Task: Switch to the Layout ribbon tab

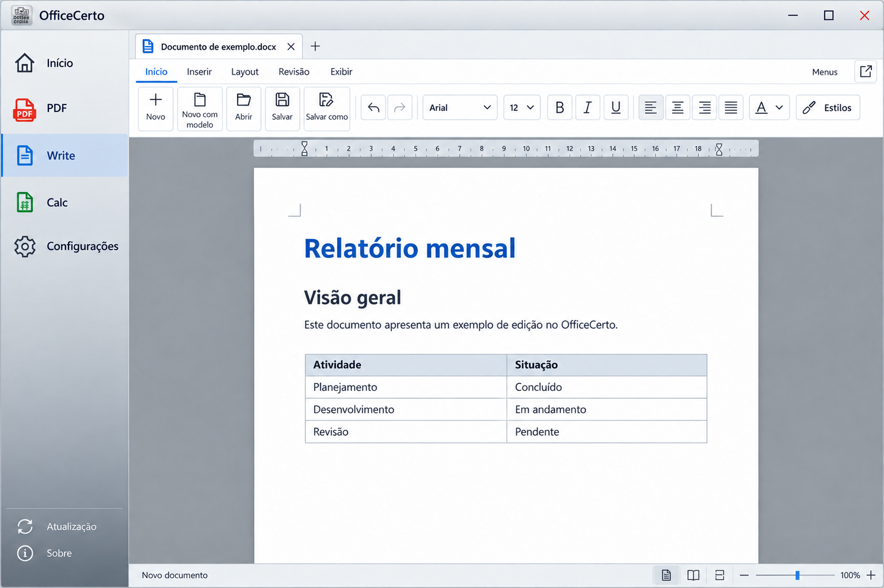Action: [244, 72]
